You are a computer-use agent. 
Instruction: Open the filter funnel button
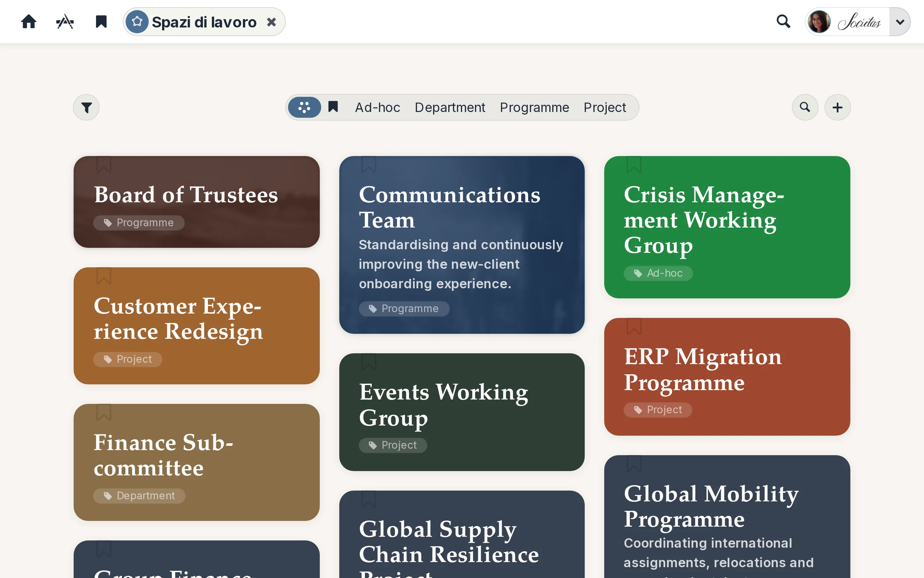pyautogui.click(x=86, y=107)
